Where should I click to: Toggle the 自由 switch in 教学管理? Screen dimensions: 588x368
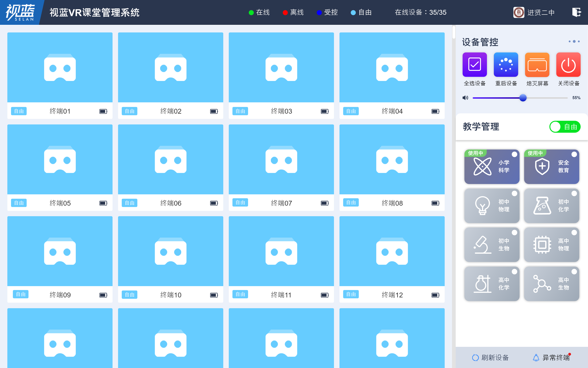pyautogui.click(x=565, y=127)
